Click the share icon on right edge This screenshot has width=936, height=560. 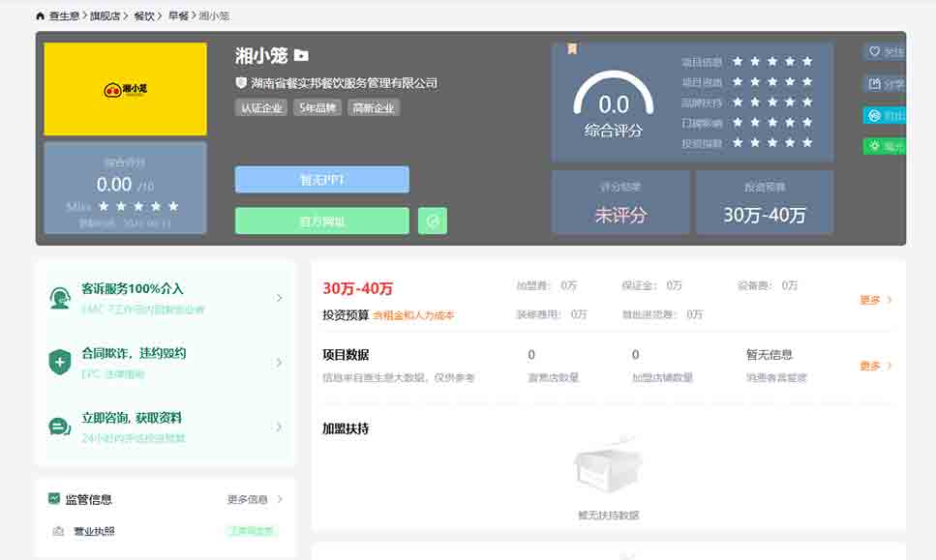(x=875, y=84)
